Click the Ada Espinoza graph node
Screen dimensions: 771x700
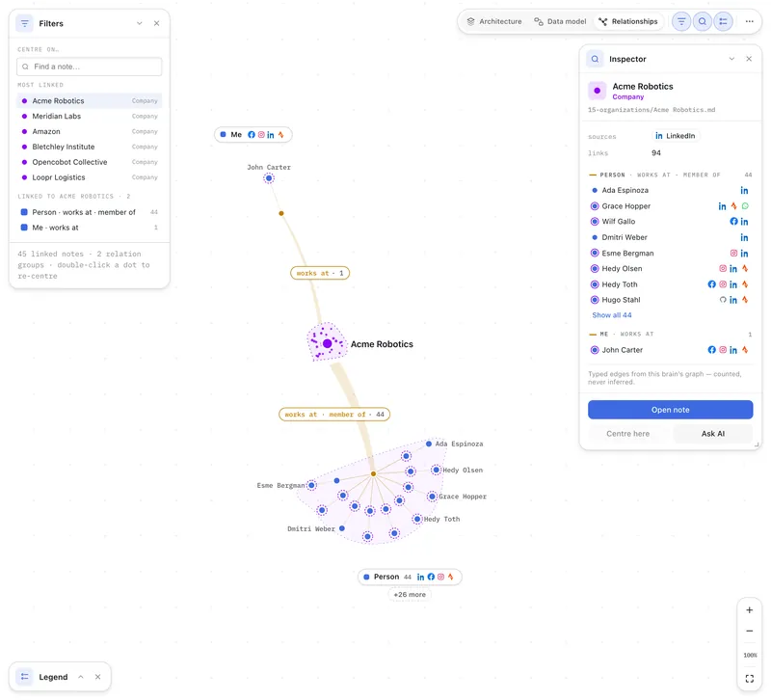429,444
